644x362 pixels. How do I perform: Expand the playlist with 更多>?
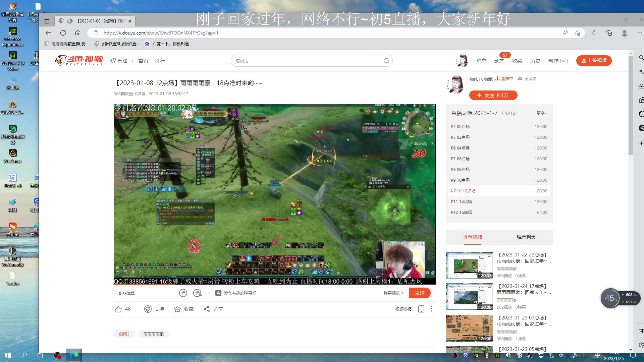click(x=542, y=113)
